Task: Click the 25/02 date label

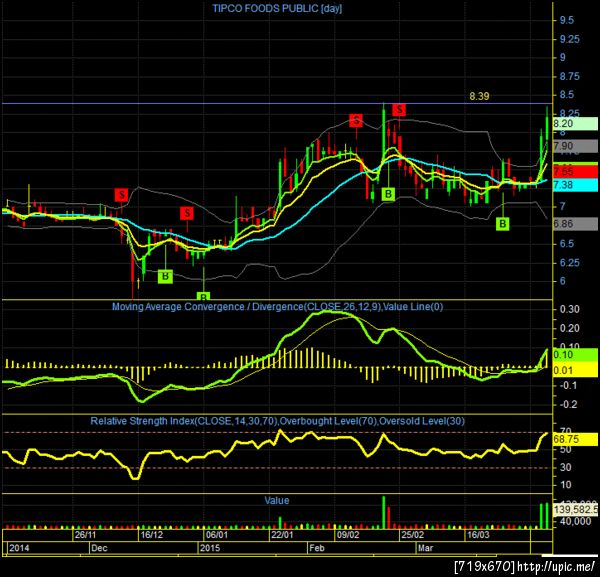Action: 412,535
